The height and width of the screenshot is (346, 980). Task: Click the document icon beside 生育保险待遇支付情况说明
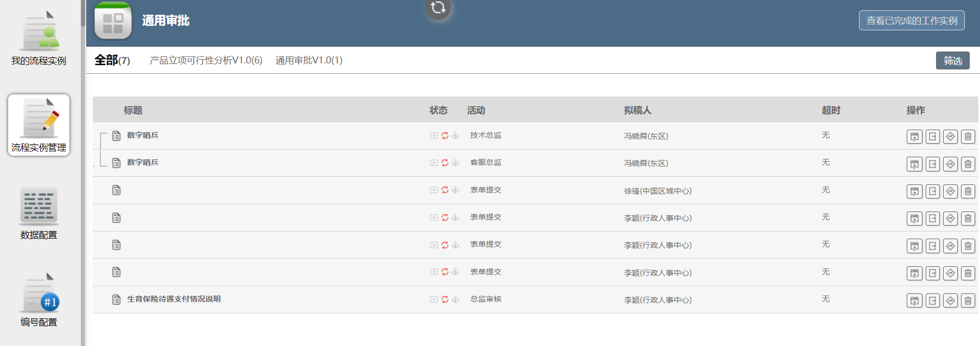coord(116,299)
